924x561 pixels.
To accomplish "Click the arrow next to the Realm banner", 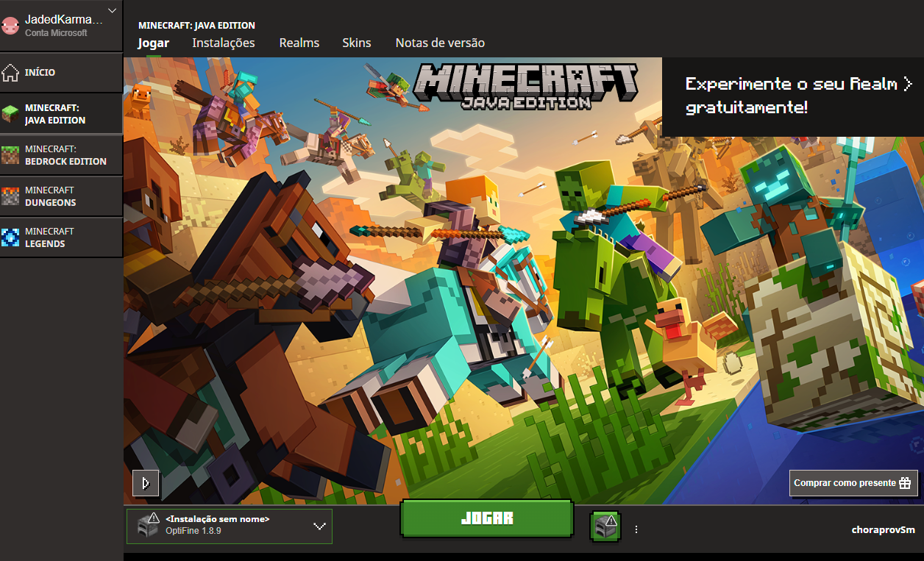I will click(908, 84).
